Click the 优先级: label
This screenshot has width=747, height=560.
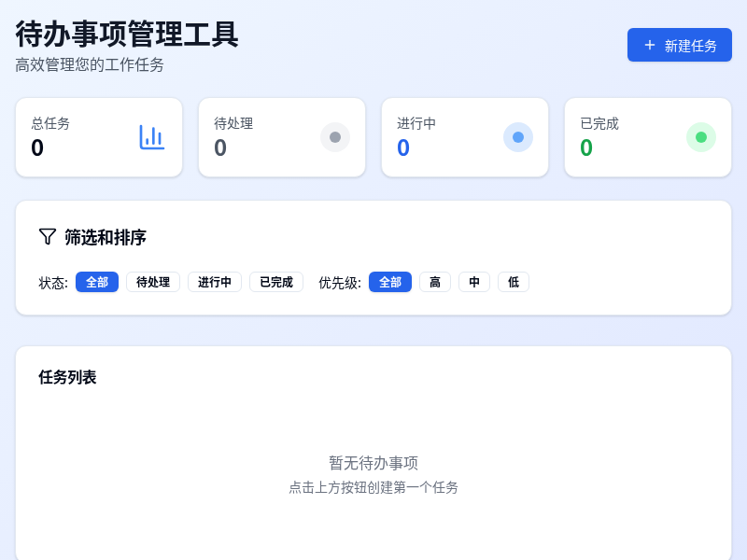[x=340, y=283]
